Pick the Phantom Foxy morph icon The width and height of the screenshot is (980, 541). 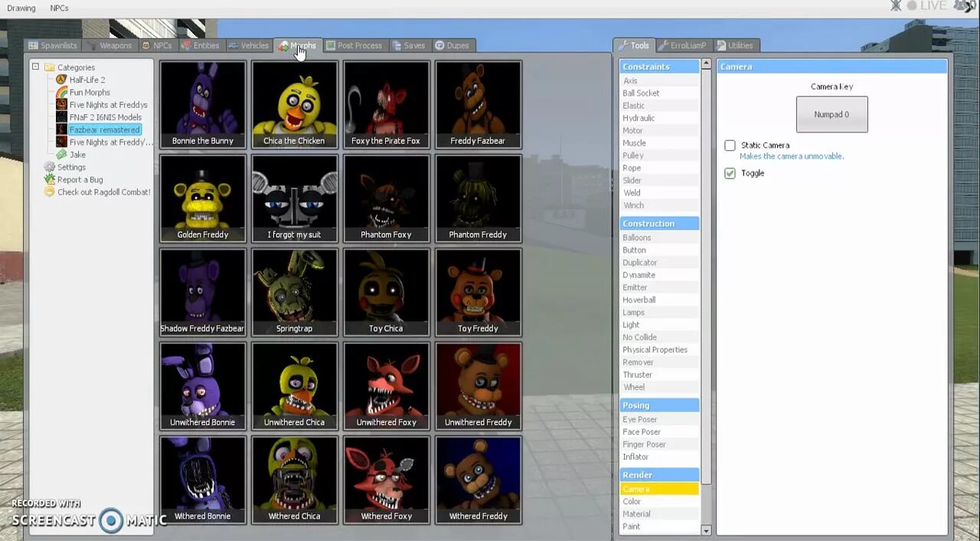coord(387,198)
